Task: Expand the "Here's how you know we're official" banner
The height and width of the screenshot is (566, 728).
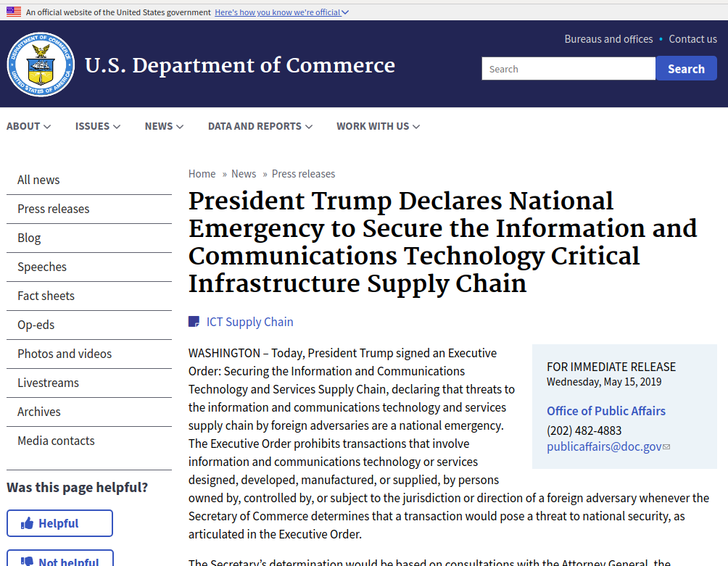Action: pos(281,12)
